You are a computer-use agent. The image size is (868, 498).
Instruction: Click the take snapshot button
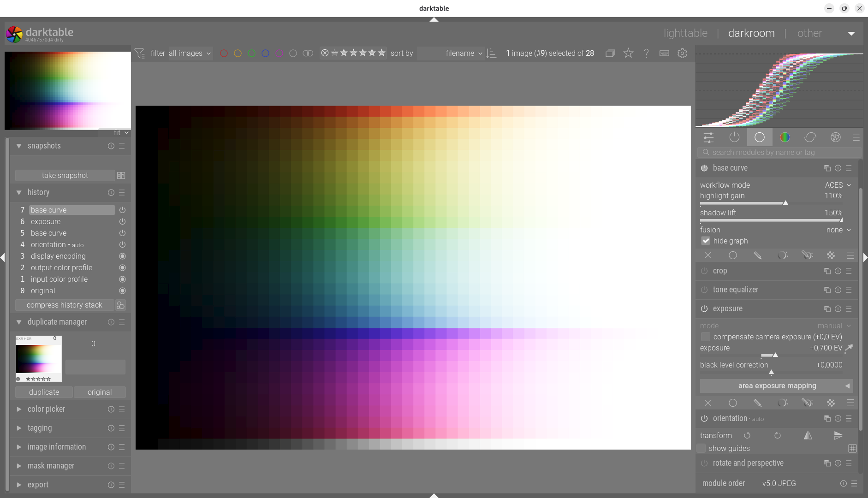tap(65, 176)
